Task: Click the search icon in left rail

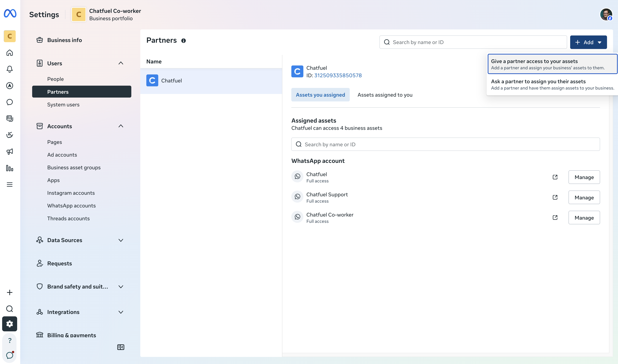Action: tap(10, 309)
